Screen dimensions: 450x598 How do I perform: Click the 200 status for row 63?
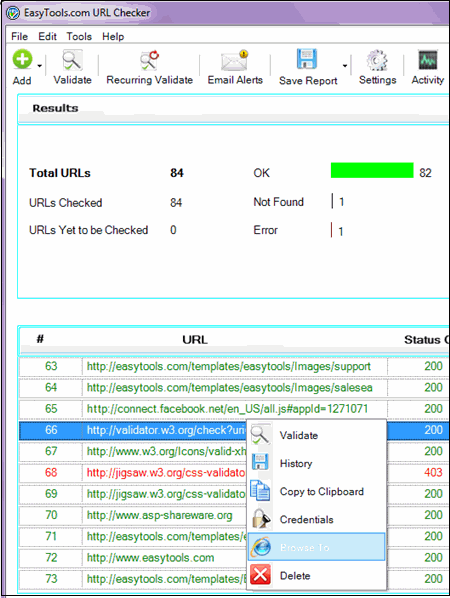click(433, 366)
